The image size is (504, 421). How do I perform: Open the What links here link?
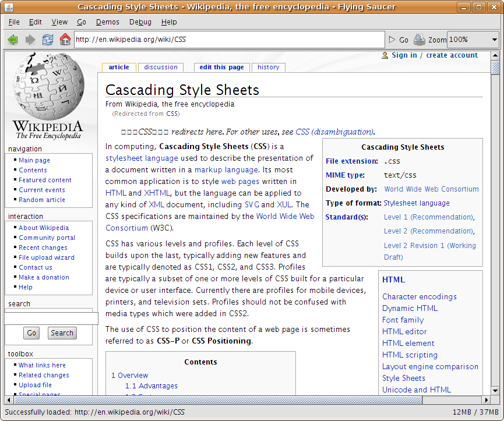[42, 365]
